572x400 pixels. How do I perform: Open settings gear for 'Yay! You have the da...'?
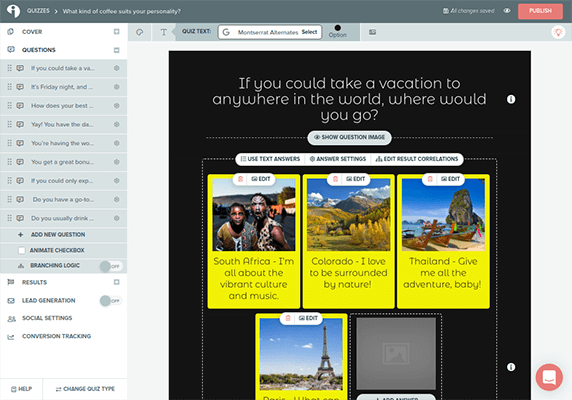117,124
